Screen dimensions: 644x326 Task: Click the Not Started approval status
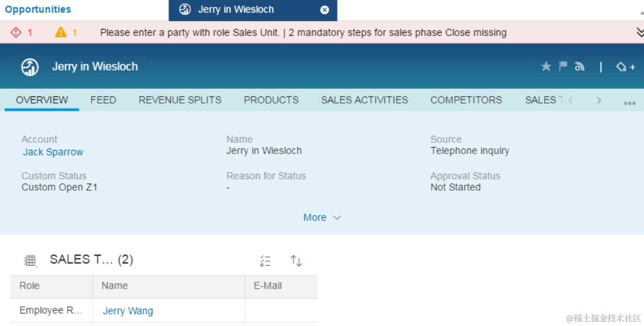pos(456,187)
